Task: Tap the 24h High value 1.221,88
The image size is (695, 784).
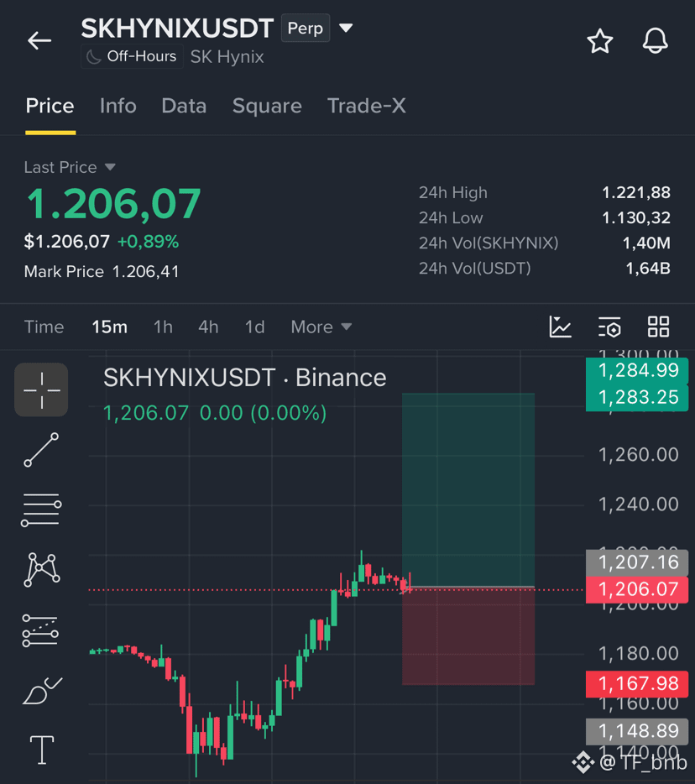Action: [636, 192]
